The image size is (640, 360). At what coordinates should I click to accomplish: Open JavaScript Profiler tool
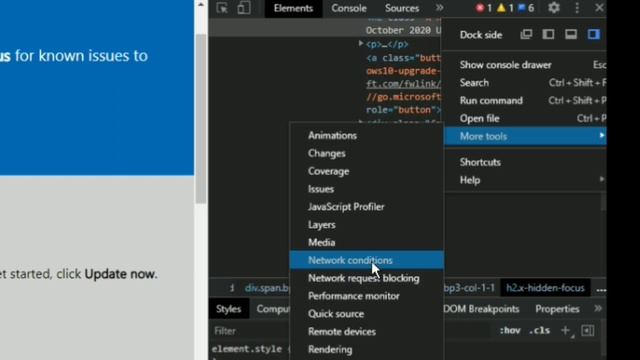(x=366, y=207)
